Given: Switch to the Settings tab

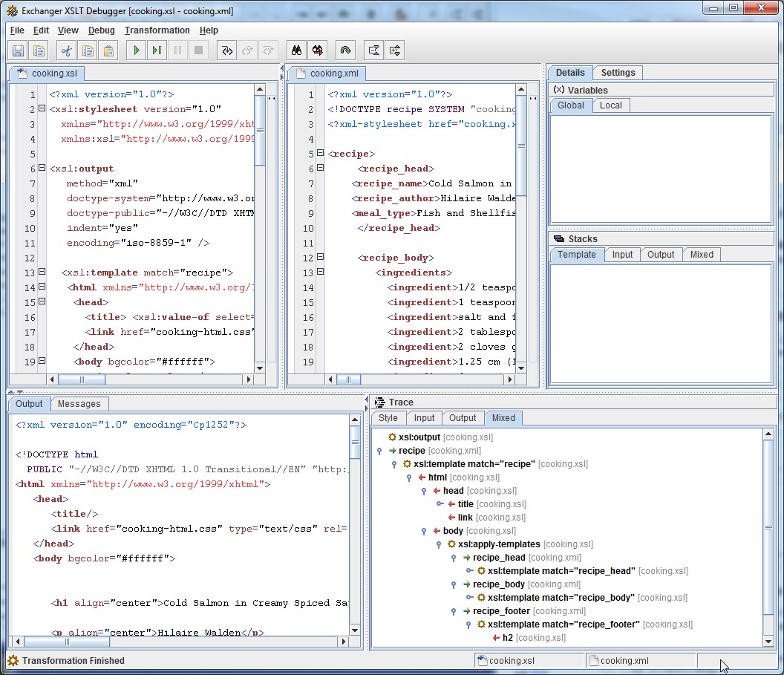Looking at the screenshot, I should pos(618,73).
